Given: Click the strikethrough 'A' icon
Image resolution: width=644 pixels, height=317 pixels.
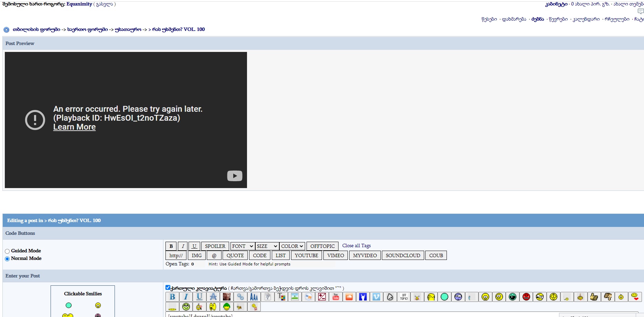Looking at the screenshot, I should point(213,297).
